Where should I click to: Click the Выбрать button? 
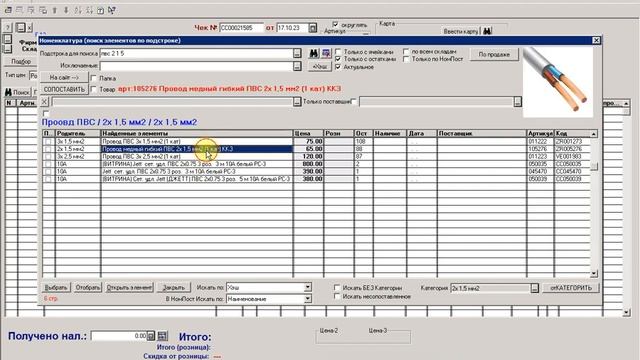click(x=56, y=288)
